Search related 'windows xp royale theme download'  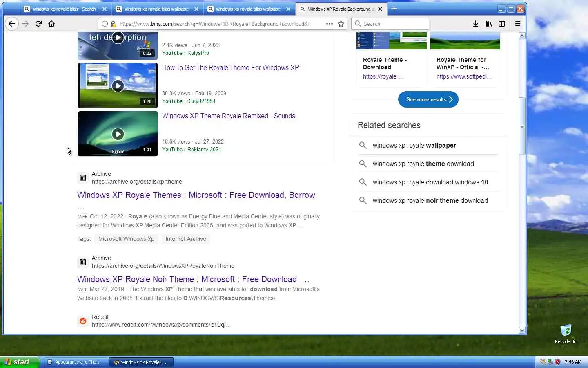(x=423, y=164)
